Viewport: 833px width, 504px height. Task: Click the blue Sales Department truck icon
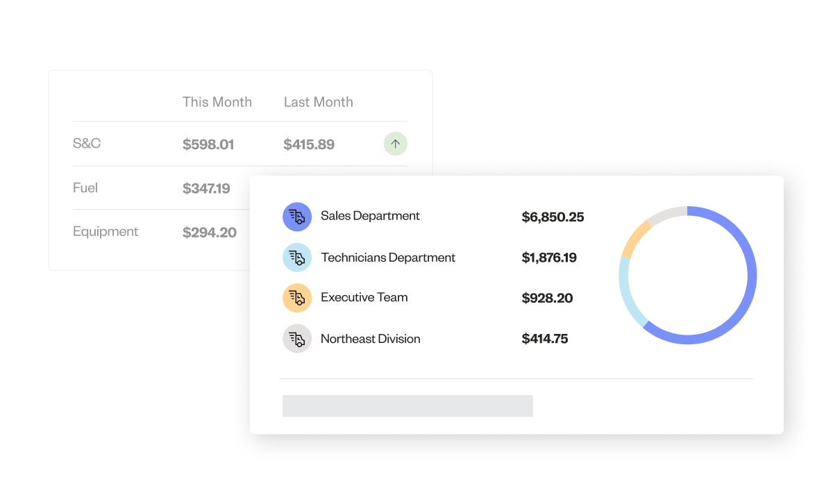(296, 217)
